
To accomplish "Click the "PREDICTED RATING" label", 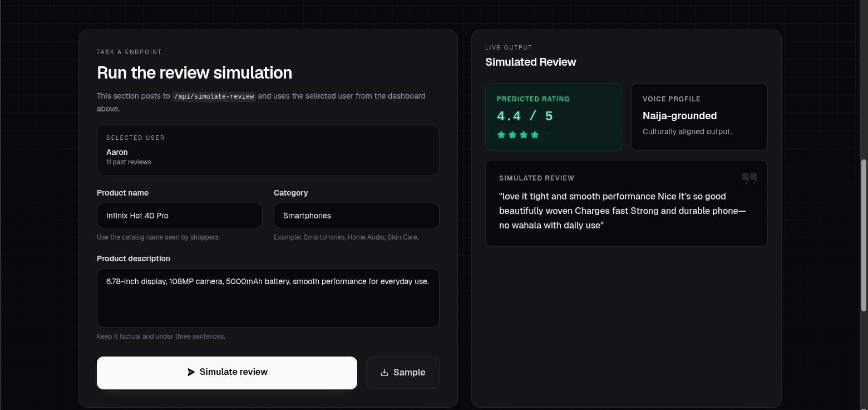I will tap(533, 99).
